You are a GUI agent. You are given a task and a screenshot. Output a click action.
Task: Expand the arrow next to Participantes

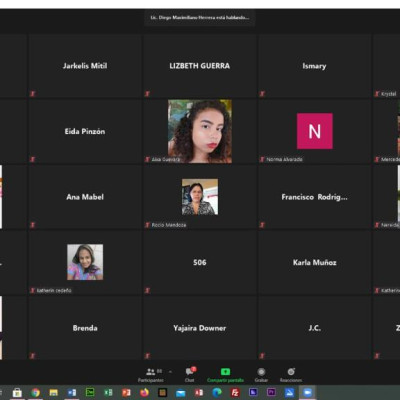(171, 371)
